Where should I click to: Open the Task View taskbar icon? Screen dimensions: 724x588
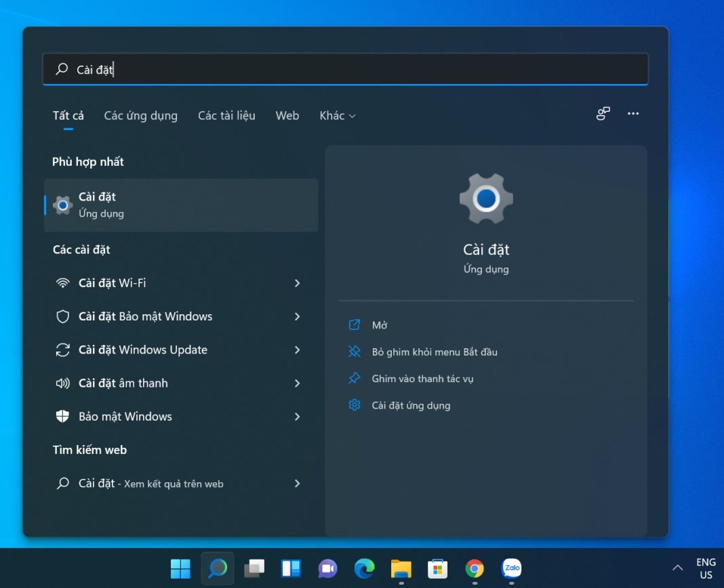[254, 568]
